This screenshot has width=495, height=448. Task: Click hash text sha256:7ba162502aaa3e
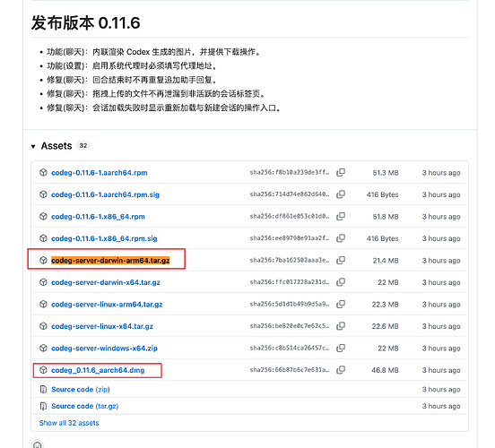pyautogui.click(x=290, y=260)
